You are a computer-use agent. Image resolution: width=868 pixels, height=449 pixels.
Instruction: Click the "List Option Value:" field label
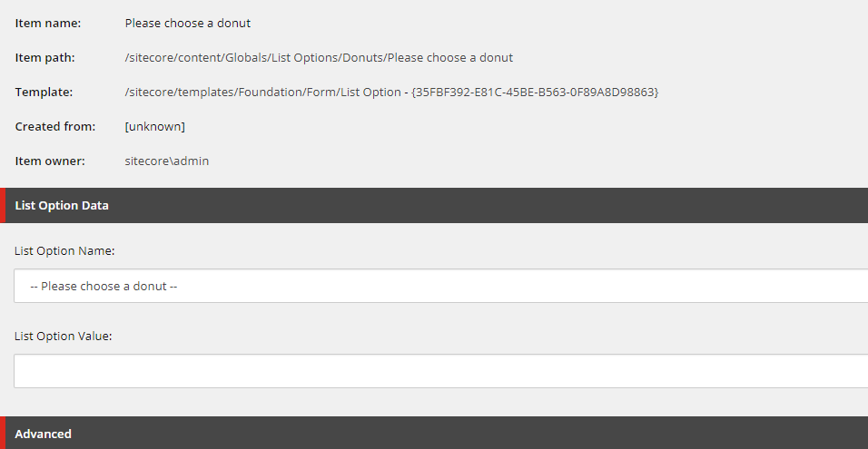click(x=64, y=337)
